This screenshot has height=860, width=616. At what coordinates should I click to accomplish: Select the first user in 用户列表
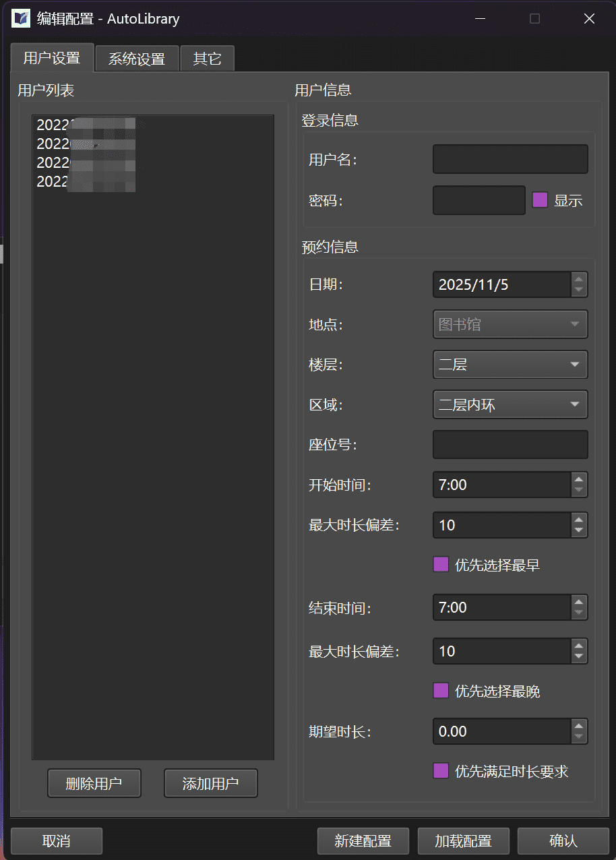pyautogui.click(x=86, y=125)
